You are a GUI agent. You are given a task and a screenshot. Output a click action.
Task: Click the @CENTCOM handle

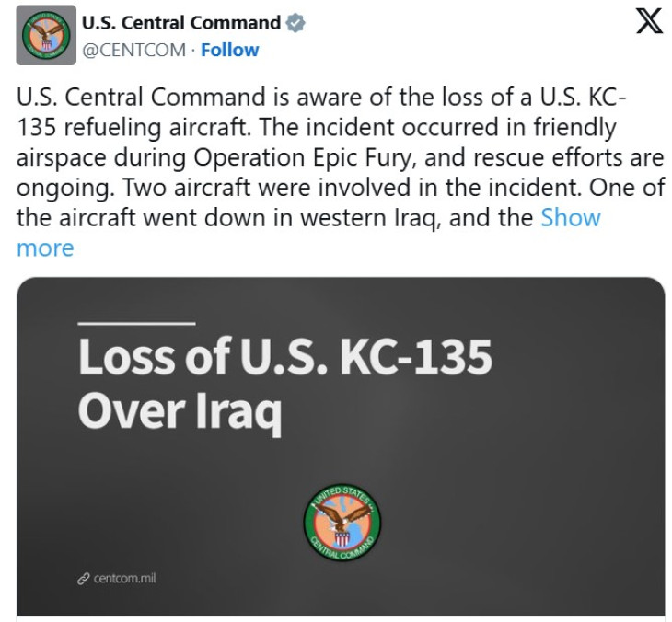tap(134, 50)
